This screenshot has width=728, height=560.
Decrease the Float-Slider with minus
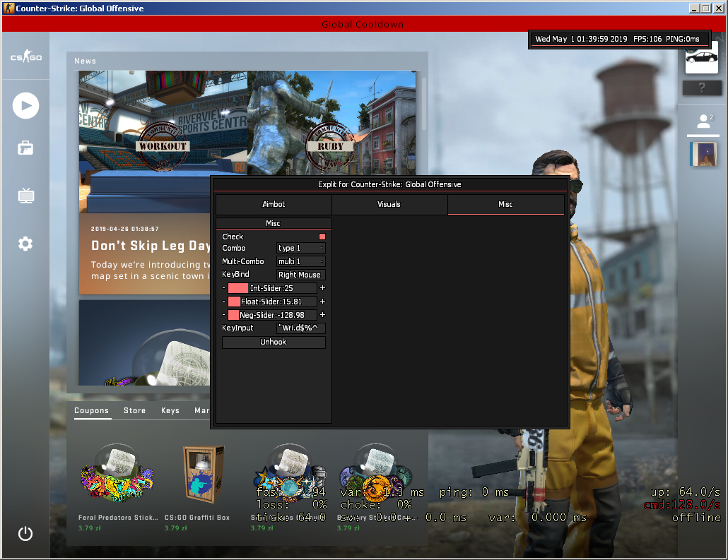click(x=223, y=302)
